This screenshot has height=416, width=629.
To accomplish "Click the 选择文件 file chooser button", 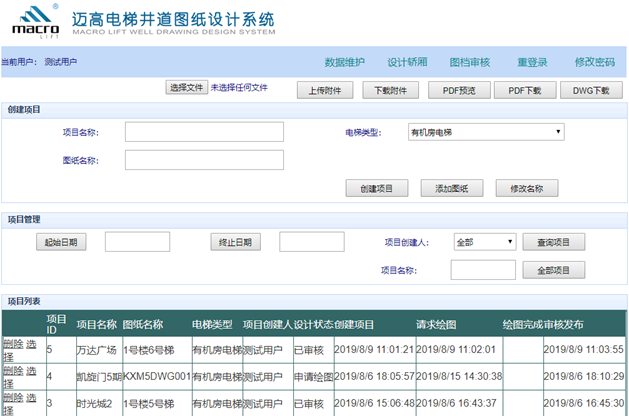I will tap(186, 88).
